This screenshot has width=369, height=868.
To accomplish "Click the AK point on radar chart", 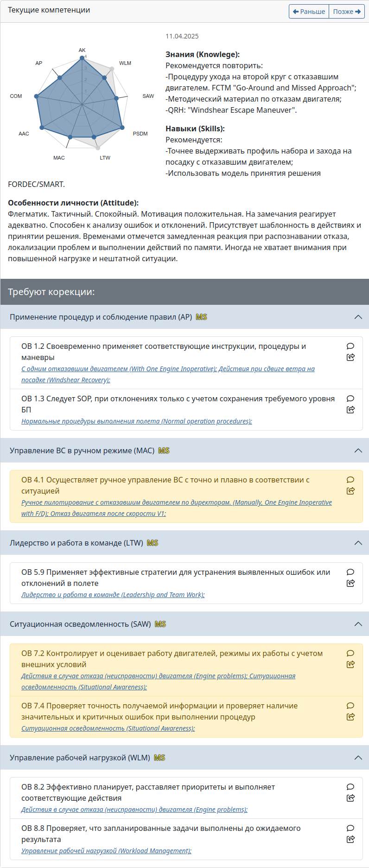I will [82, 58].
